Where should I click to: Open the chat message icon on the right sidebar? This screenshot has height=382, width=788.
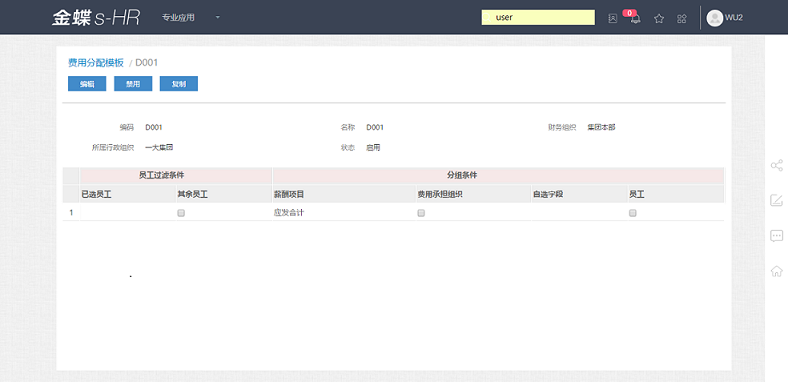pyautogui.click(x=776, y=236)
